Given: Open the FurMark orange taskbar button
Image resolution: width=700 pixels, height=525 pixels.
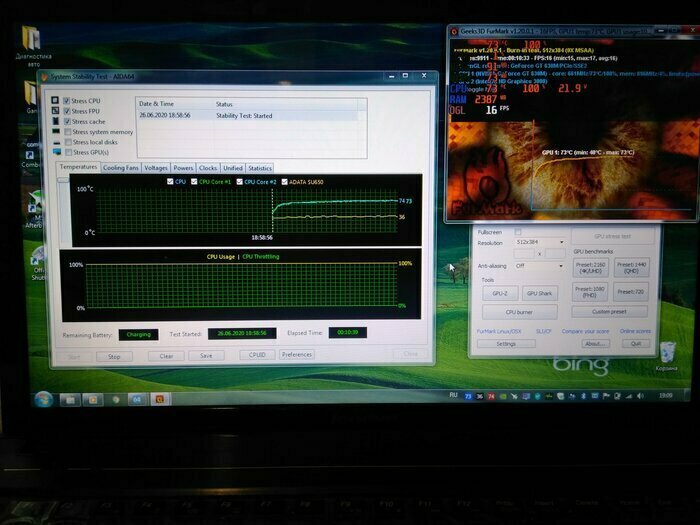Looking at the screenshot, I should [x=159, y=399].
